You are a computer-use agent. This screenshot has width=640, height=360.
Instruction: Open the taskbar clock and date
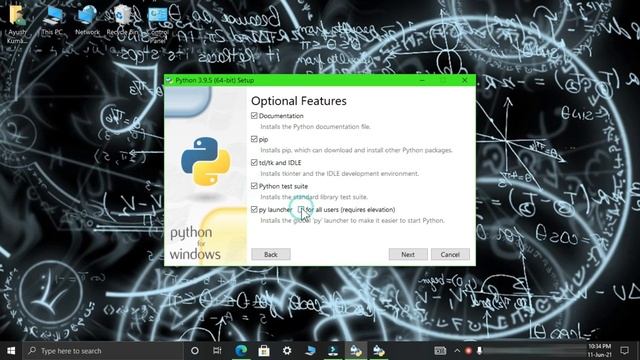600,351
